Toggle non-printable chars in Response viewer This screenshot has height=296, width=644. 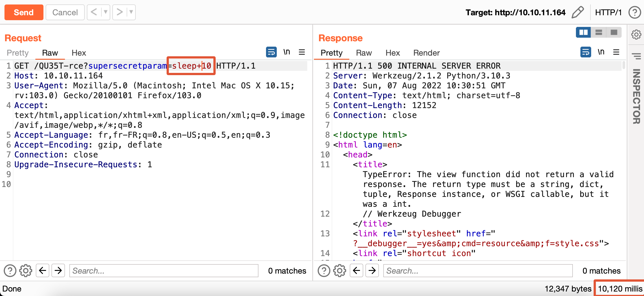[601, 52]
